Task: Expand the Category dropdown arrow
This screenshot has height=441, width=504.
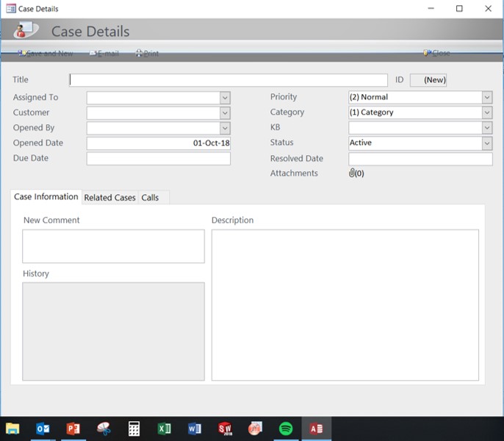Action: (487, 112)
